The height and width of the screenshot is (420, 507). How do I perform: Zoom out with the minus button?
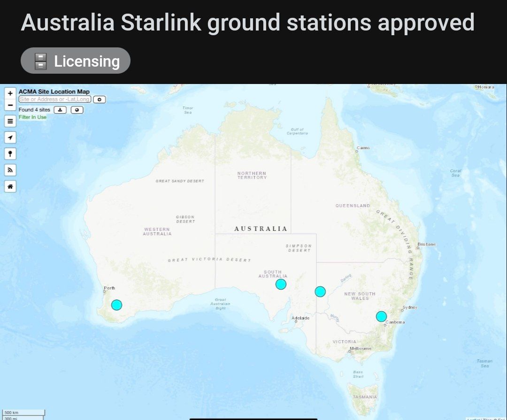tap(10, 105)
